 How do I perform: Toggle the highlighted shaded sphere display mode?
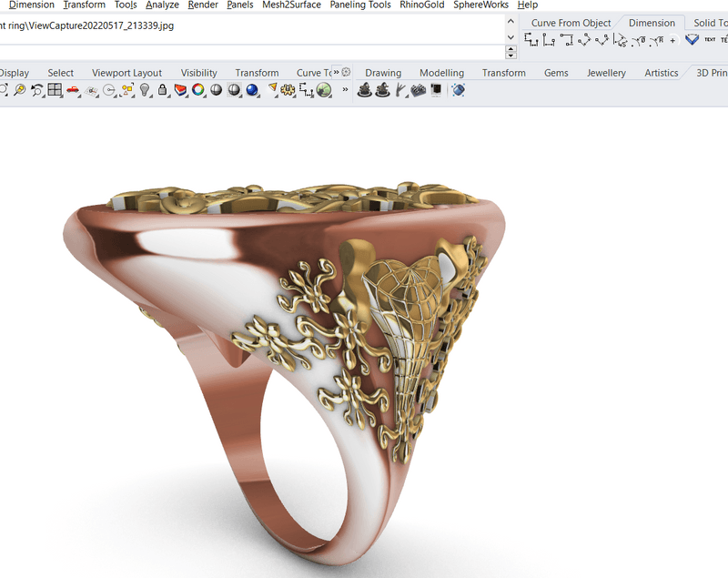[x=234, y=89]
